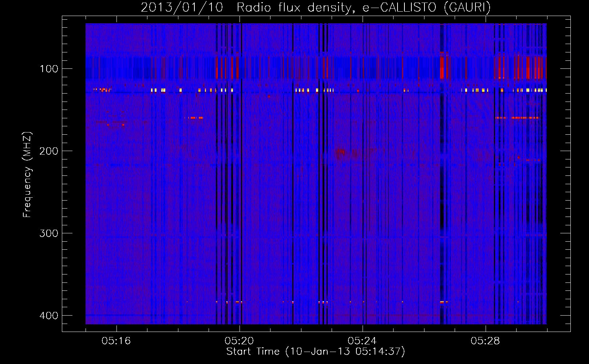Click the plot title "2013/01/10 Radio flux density, e-CALLISTO (GAURI)"
This screenshot has width=589, height=364.
pyautogui.click(x=316, y=7)
